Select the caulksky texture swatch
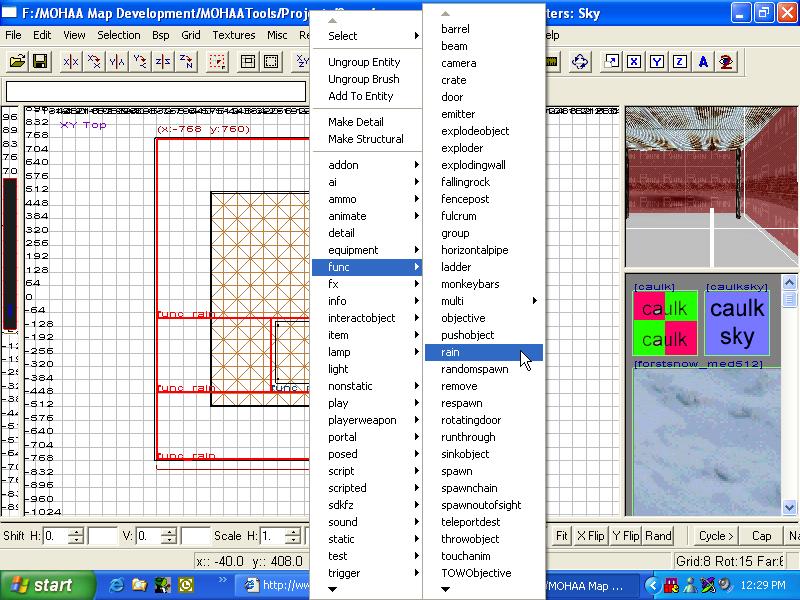 736,322
